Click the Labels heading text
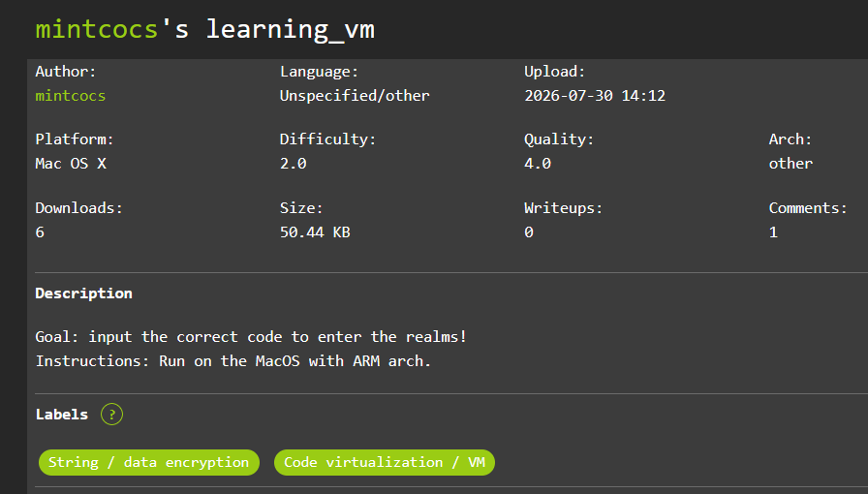The image size is (868, 494). (x=61, y=415)
